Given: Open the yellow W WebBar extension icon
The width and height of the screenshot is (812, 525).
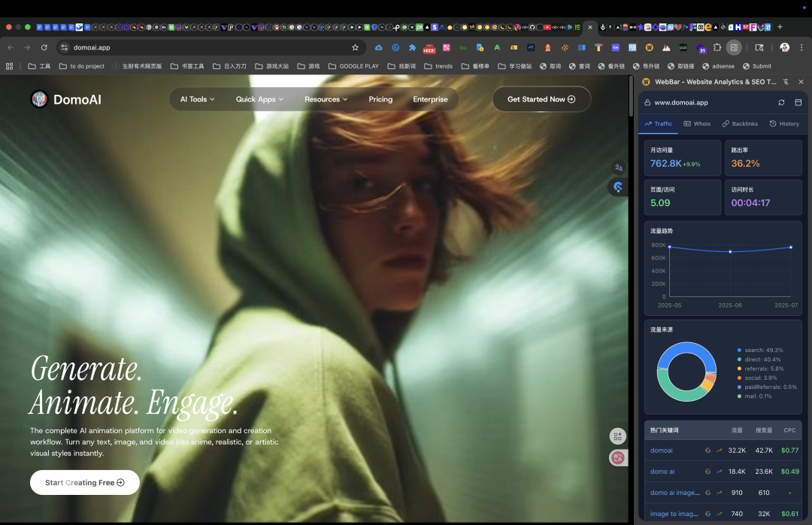Looking at the screenshot, I should coord(650,47).
